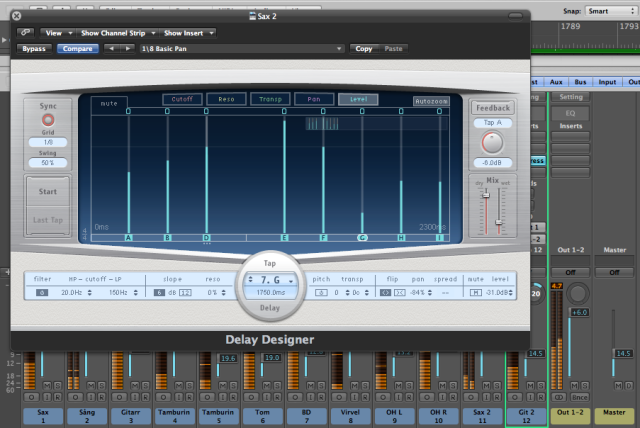This screenshot has width=640, height=428.
Task: Toggle the Sync button on
Action: (48, 120)
